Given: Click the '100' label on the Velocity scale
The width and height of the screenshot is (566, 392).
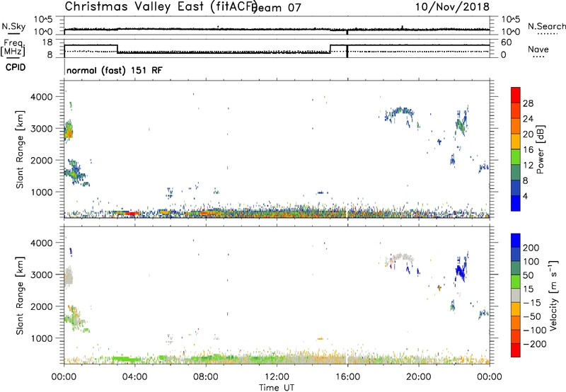Looking at the screenshot, I should (x=531, y=261).
